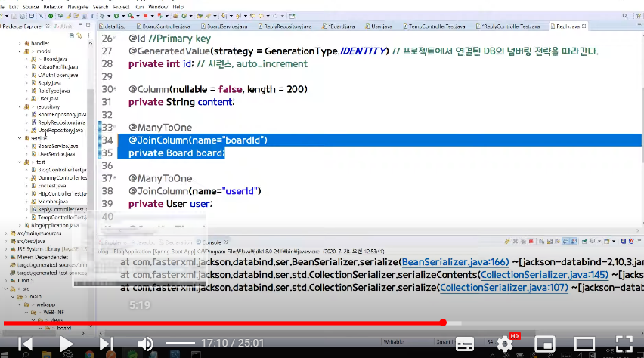Open the Project menu
644x358 pixels.
pyautogui.click(x=121, y=7)
